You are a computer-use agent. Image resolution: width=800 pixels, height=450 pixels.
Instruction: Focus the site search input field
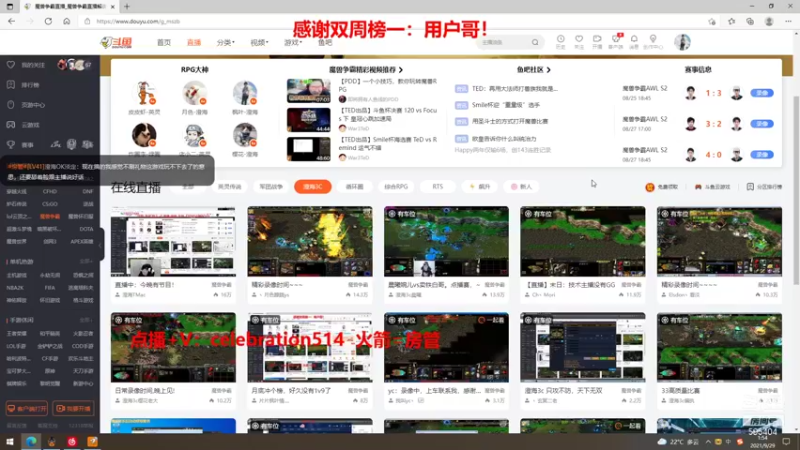pyautogui.click(x=503, y=42)
